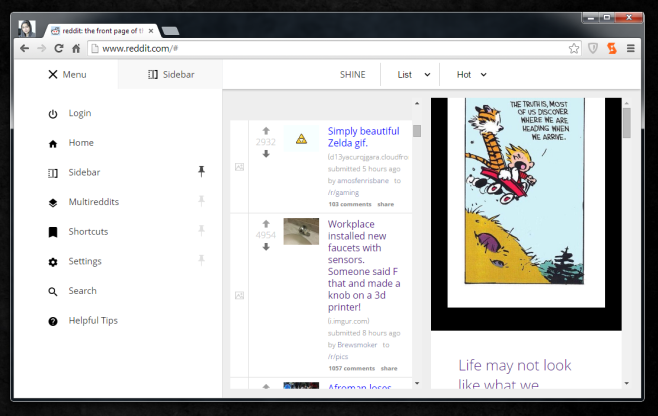Click the SHINE title button

click(x=352, y=75)
